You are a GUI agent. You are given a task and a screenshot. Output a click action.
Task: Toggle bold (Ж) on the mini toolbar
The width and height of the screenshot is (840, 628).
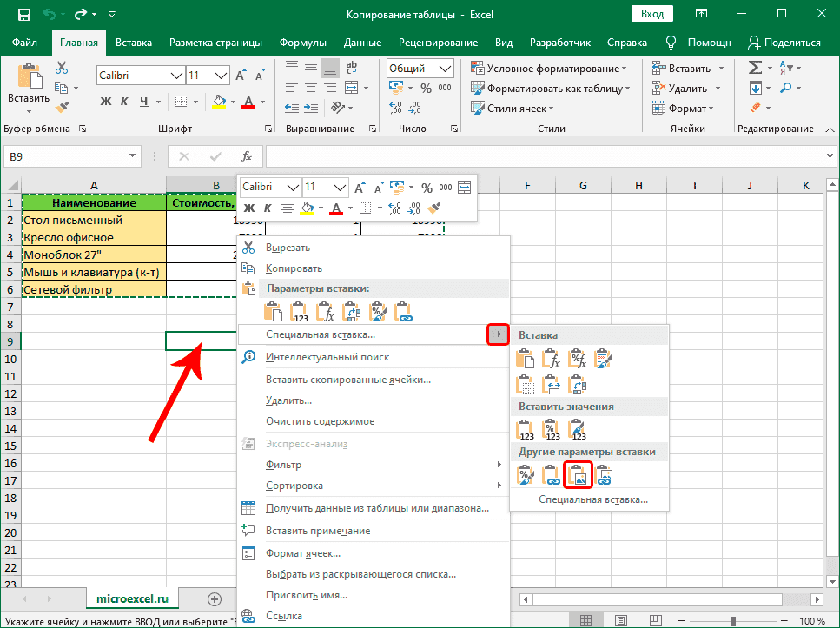coord(248,208)
